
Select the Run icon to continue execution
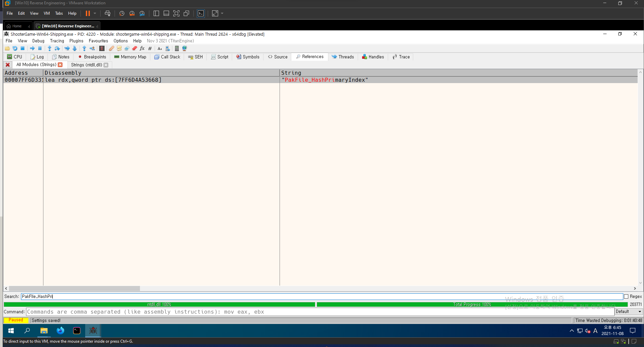[x=32, y=48]
